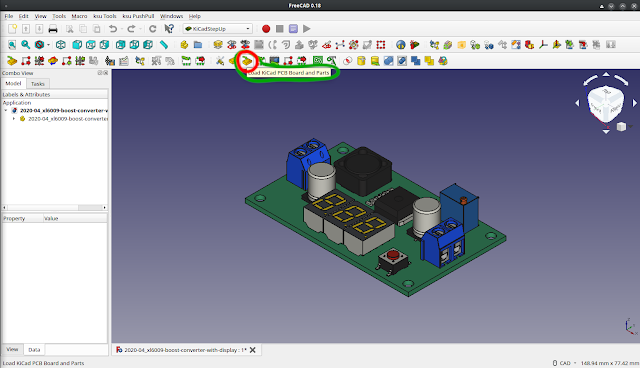
Task: Click the Refresh icon
Action: coord(153,29)
